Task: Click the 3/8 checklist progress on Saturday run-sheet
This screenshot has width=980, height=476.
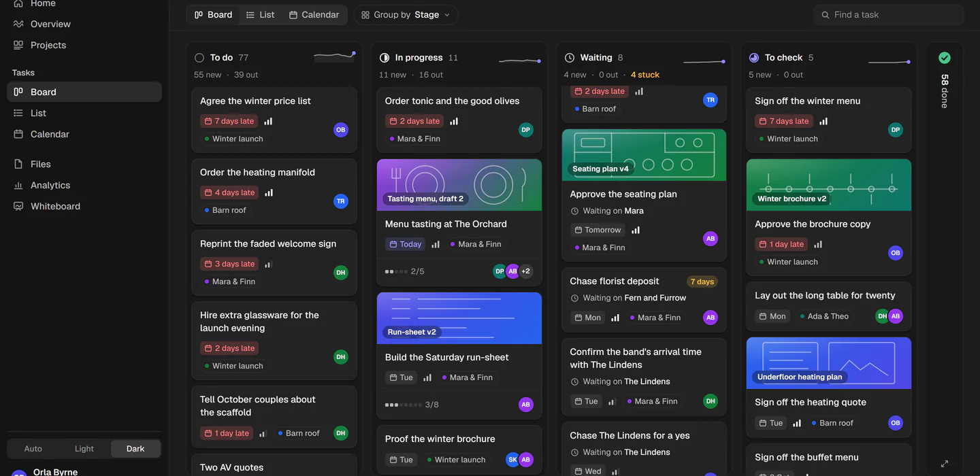Action: 412,405
